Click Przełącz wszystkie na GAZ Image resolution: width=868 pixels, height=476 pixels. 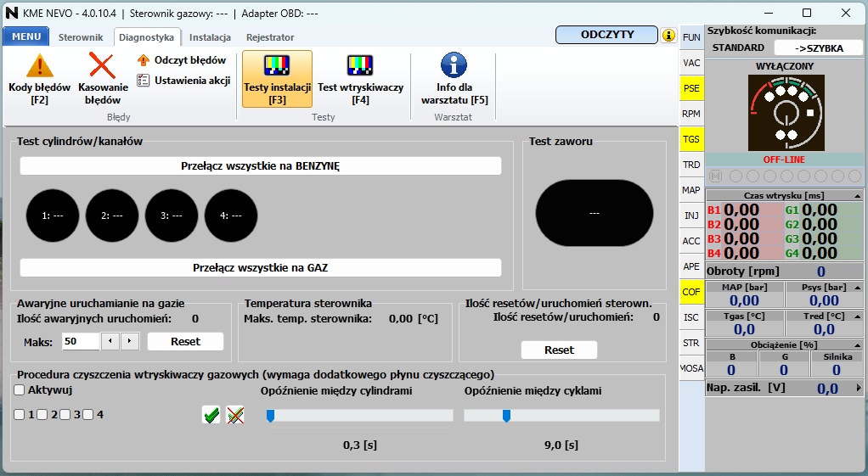(260, 267)
